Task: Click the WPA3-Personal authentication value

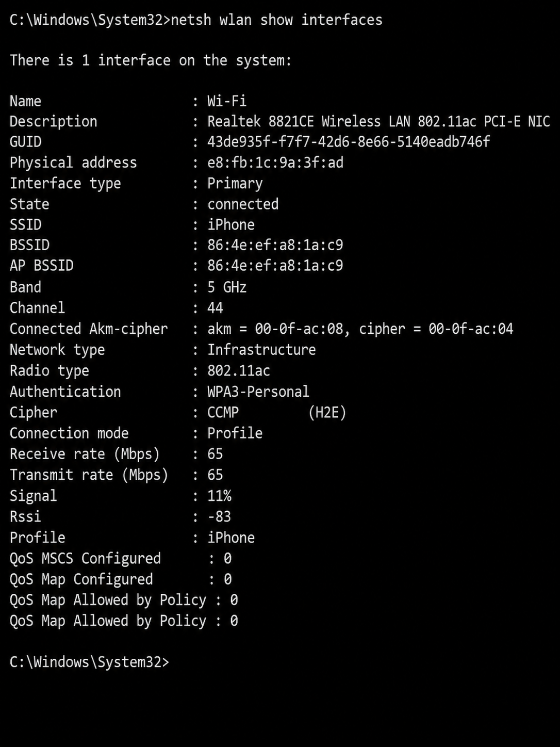Action: pos(258,392)
